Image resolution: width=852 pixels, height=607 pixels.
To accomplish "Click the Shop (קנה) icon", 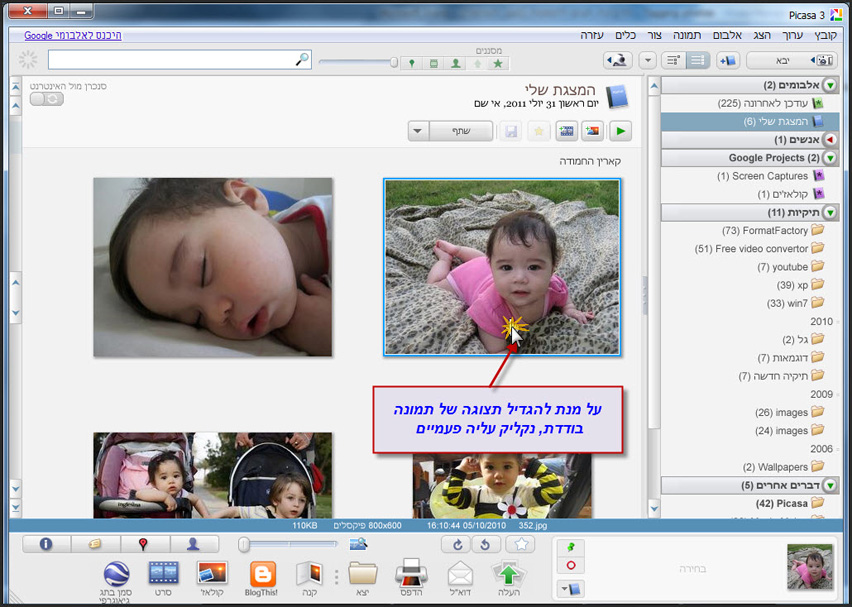I will pos(310,578).
